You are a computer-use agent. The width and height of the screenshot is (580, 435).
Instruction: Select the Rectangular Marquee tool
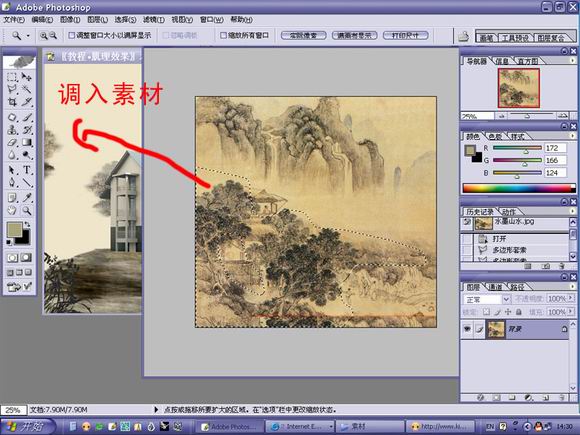[12, 77]
